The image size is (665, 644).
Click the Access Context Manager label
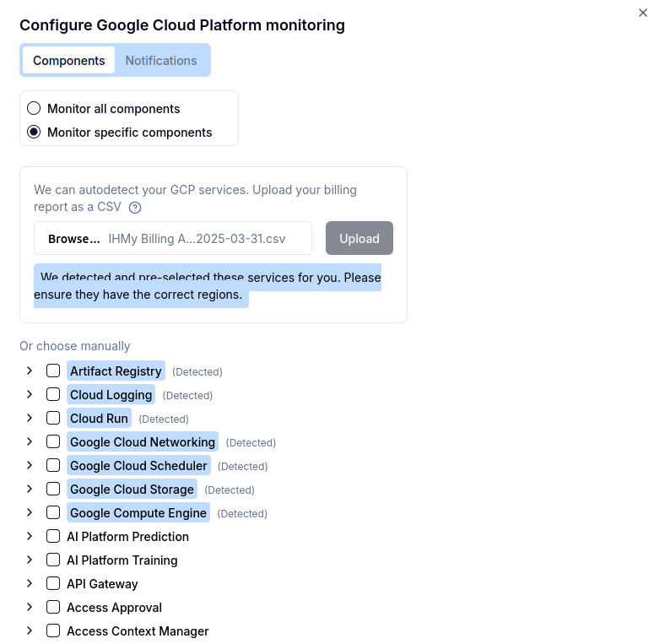pos(138,631)
